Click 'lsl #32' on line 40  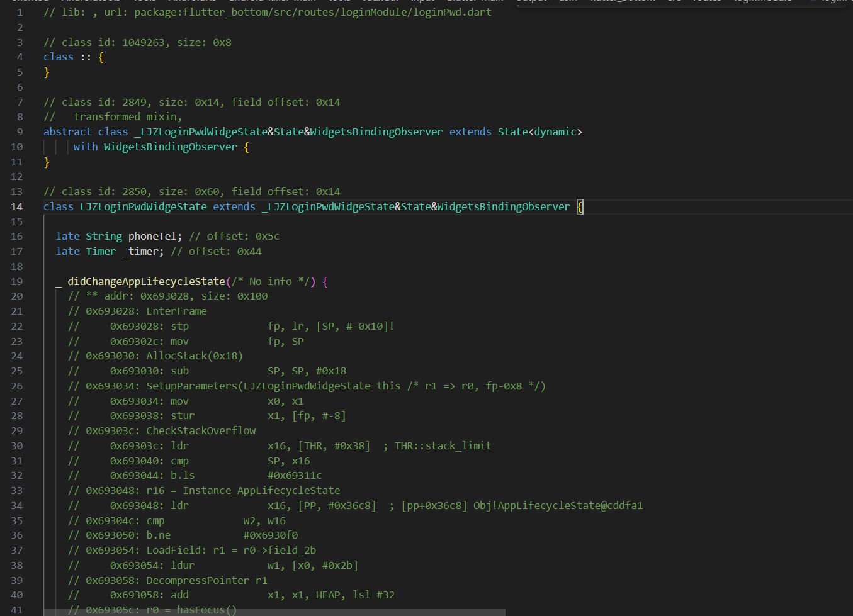point(373,595)
